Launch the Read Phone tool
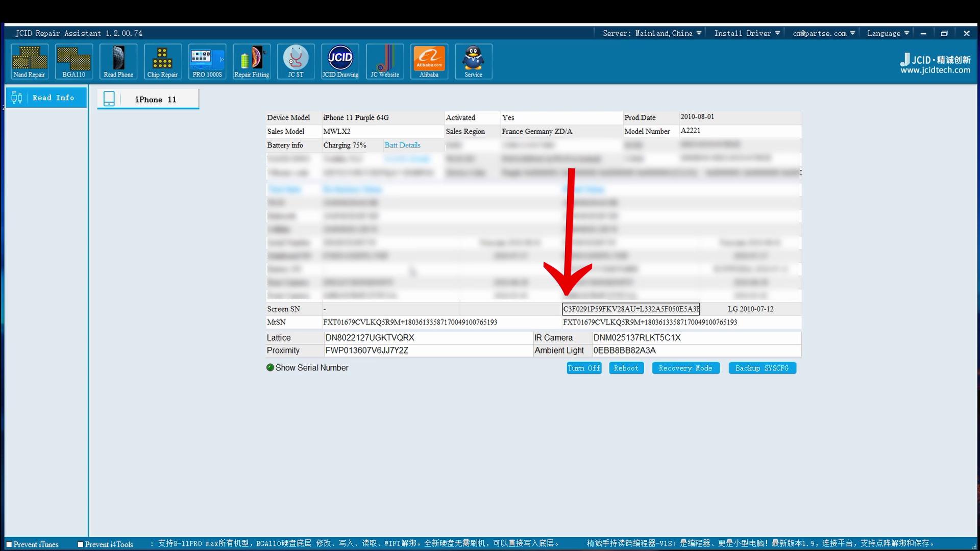 click(x=118, y=61)
